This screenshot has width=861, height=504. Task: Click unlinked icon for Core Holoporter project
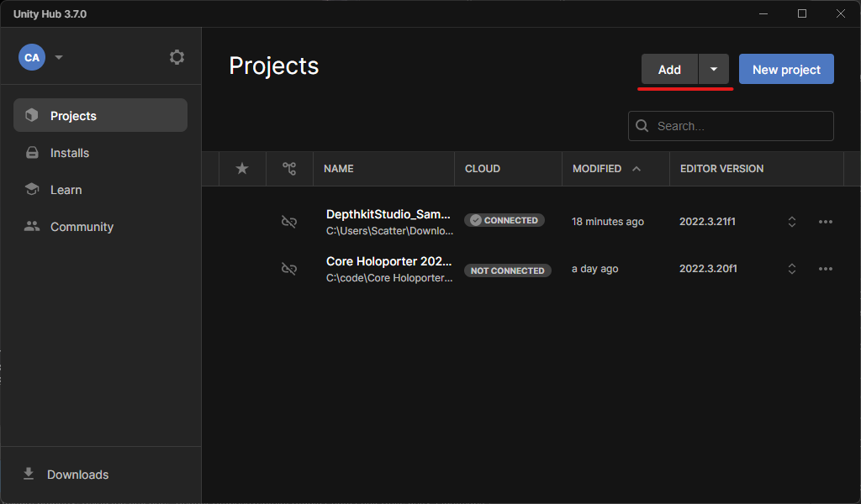[289, 269]
